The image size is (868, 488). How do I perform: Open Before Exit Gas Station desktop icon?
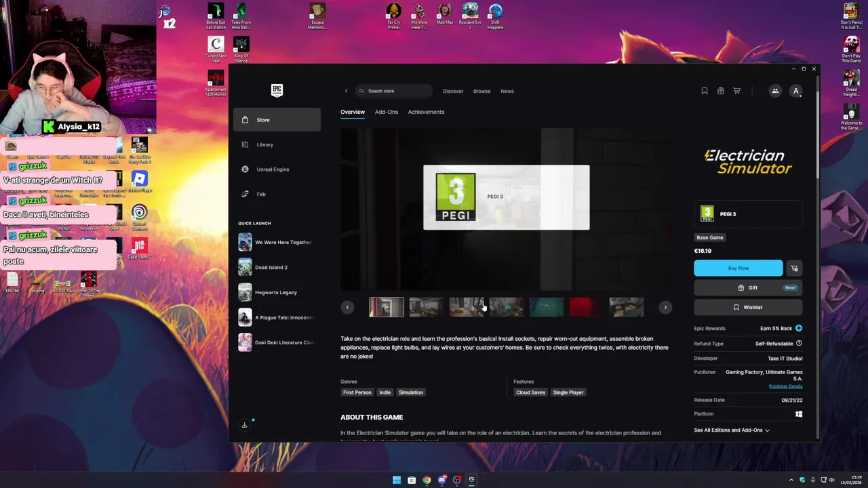tap(216, 16)
